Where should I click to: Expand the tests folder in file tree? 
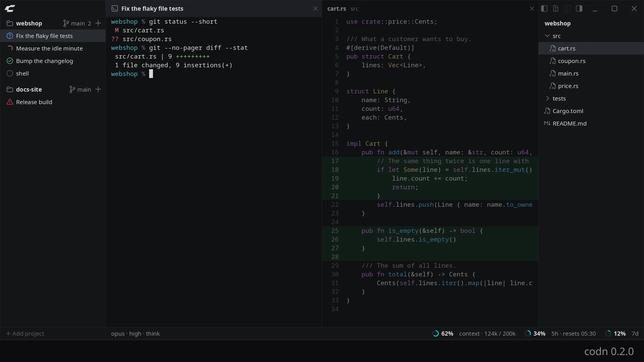click(x=547, y=98)
